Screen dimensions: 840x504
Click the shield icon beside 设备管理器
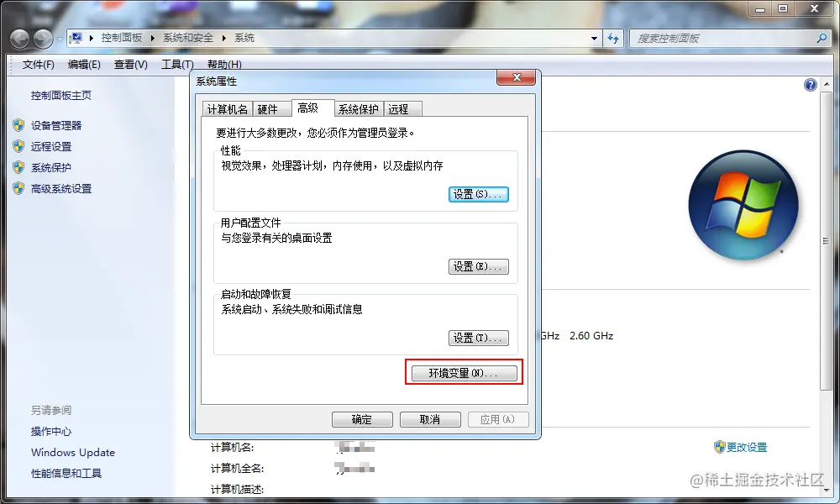pos(19,125)
